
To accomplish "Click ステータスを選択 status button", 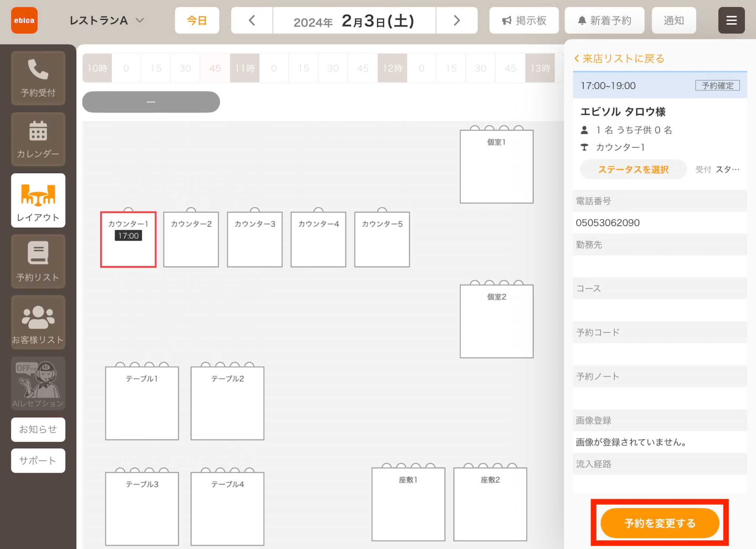I will pos(633,169).
